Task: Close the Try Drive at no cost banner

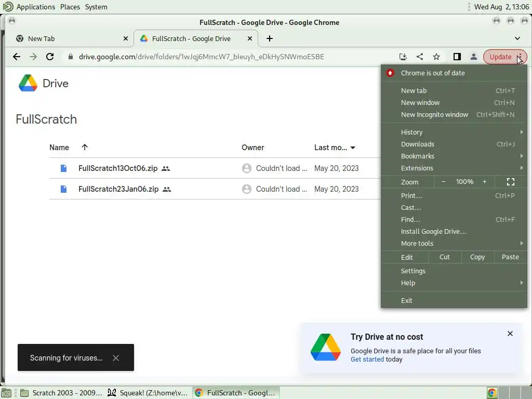Action: [x=510, y=334]
